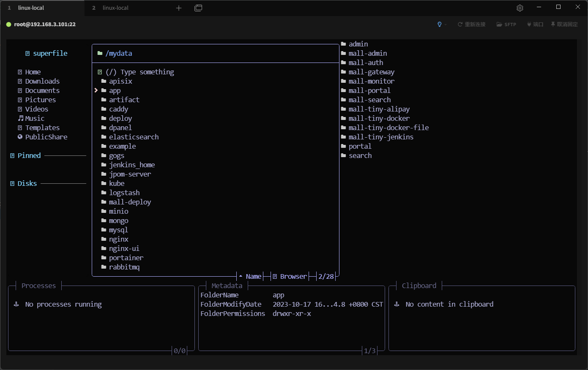Image resolution: width=588 pixels, height=370 pixels.
Task: Open the dropdown arrow beside the lightbulb
Action: click(446, 25)
